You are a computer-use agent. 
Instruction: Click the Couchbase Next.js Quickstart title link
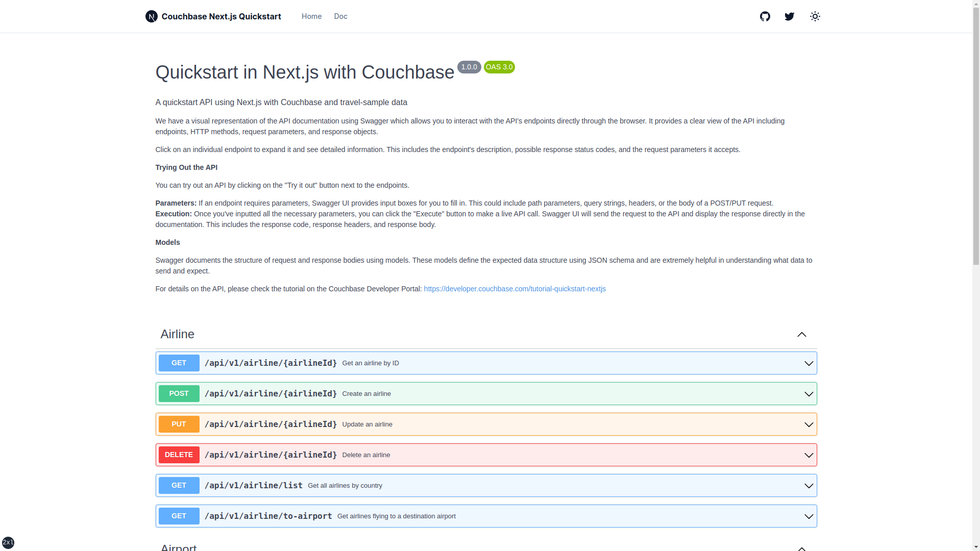coord(221,16)
